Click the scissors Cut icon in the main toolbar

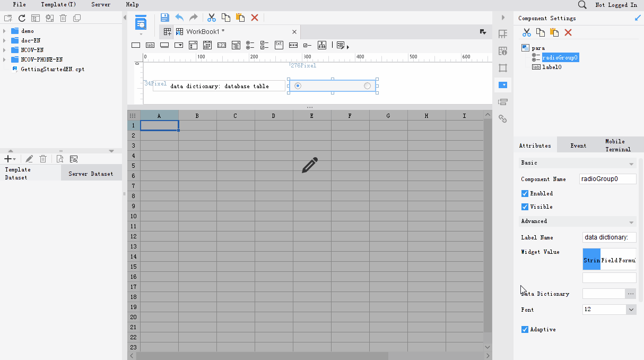(212, 18)
